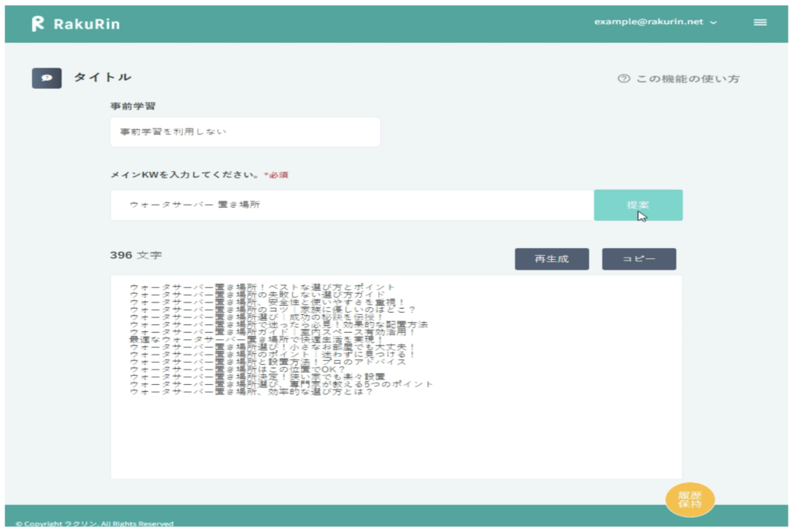Toggle the round 履歴保持 button
The width and height of the screenshot is (797, 532).
pos(690,499)
